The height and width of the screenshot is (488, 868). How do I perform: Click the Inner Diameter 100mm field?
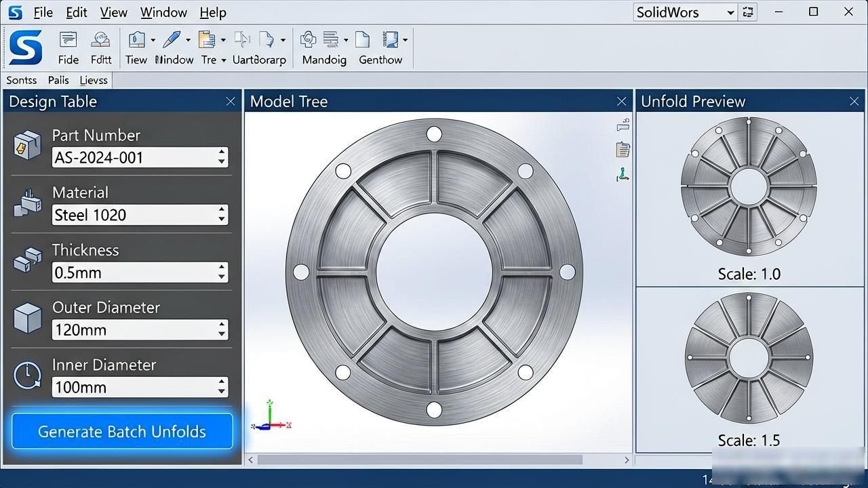(x=140, y=388)
